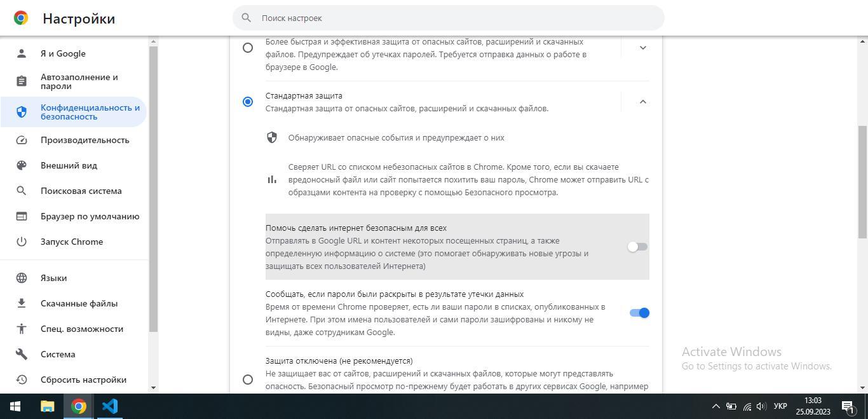Click the Производительность speedometer icon

click(x=22, y=140)
